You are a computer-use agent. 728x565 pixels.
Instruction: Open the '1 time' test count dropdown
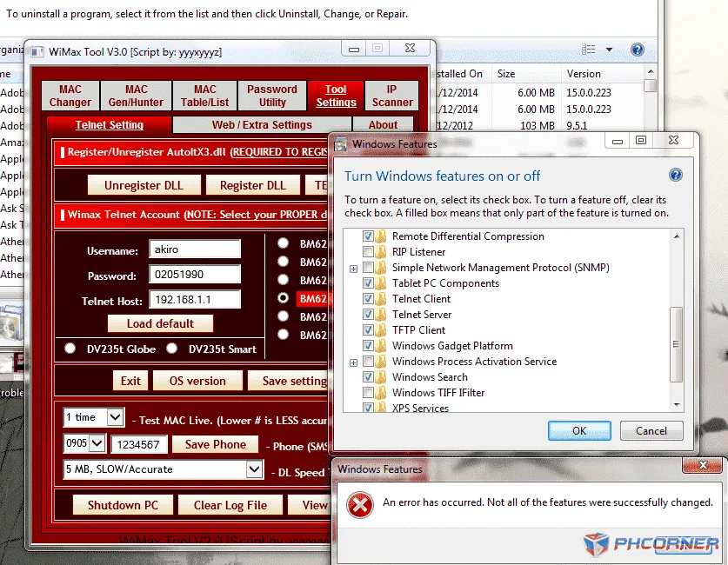[115, 417]
